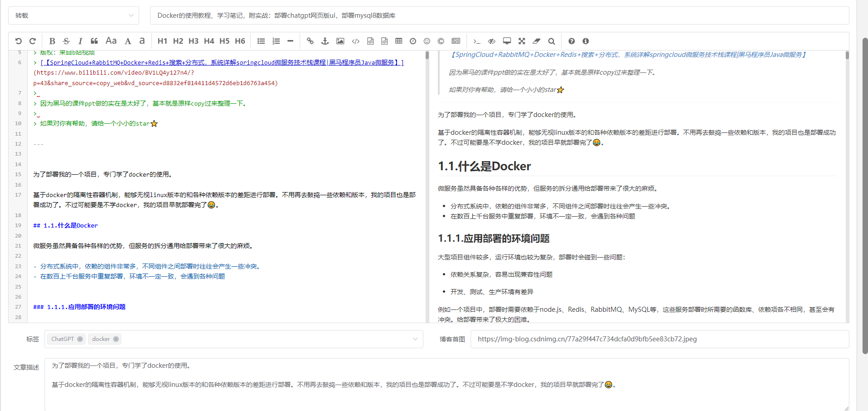Insert HTML entities copyright icon
Viewport: 868px width, 411px height.
click(x=441, y=41)
